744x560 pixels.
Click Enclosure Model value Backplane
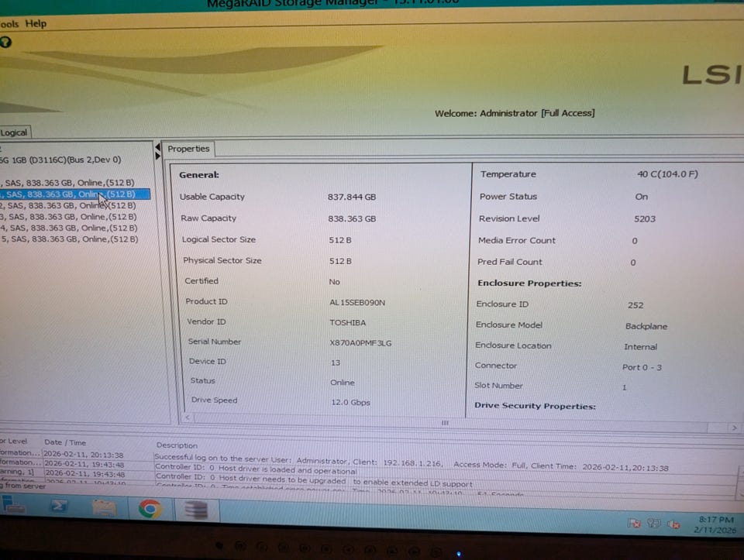[646, 326]
